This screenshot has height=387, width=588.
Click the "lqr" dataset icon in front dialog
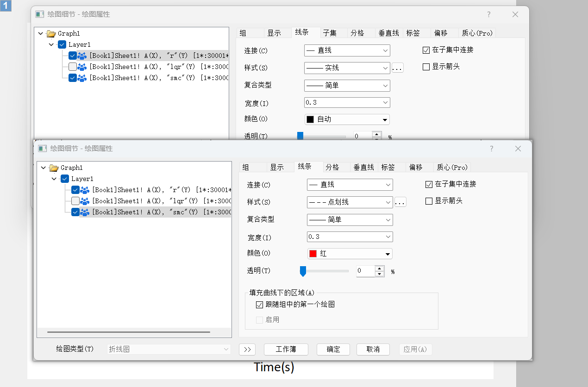(85, 201)
